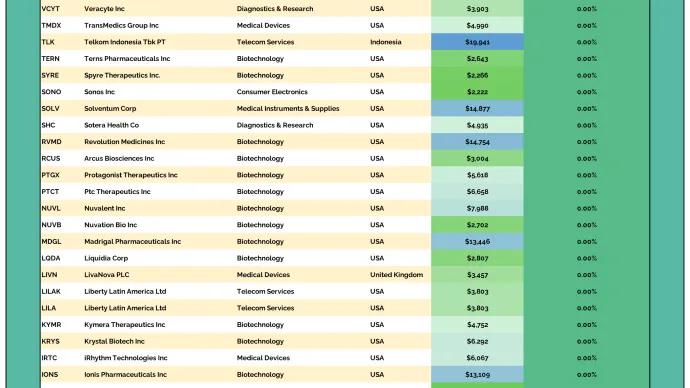Select LivaNova PLC name
This screenshot has width=690, height=388.
pyautogui.click(x=106, y=275)
